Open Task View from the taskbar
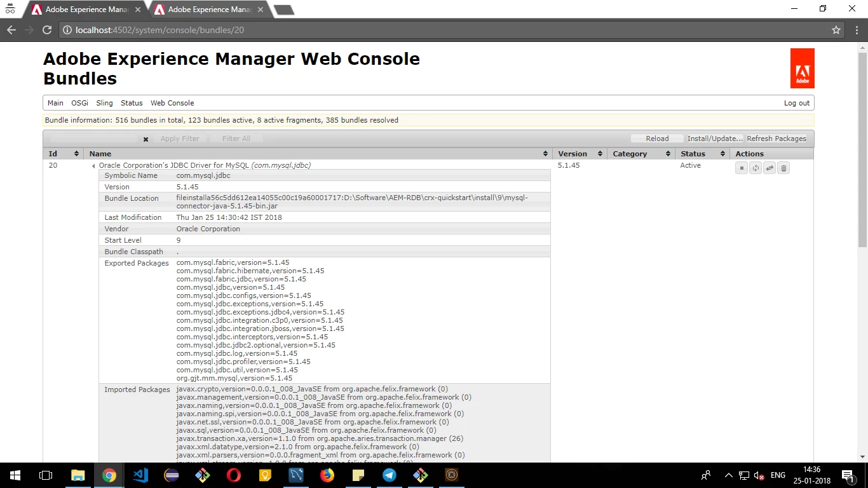 click(46, 475)
